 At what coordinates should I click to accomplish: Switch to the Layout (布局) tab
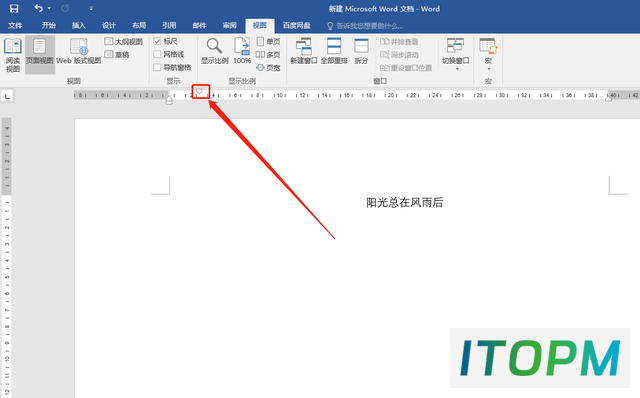139,26
